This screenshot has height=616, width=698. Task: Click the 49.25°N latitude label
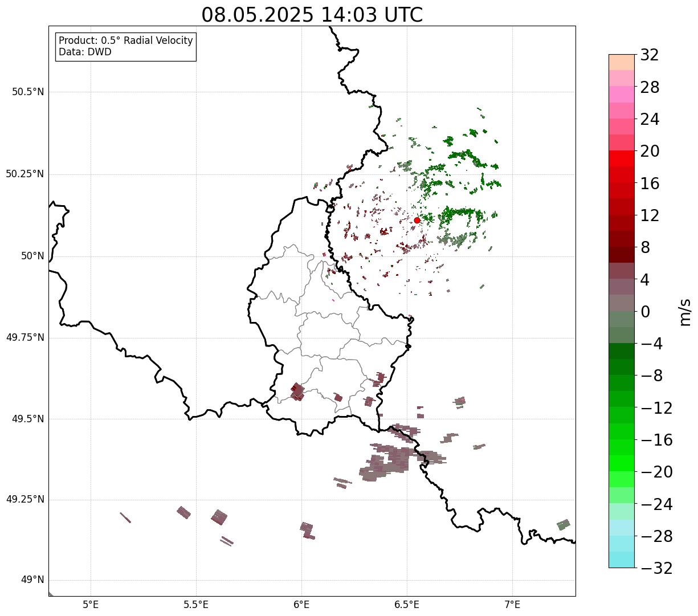[25, 500]
